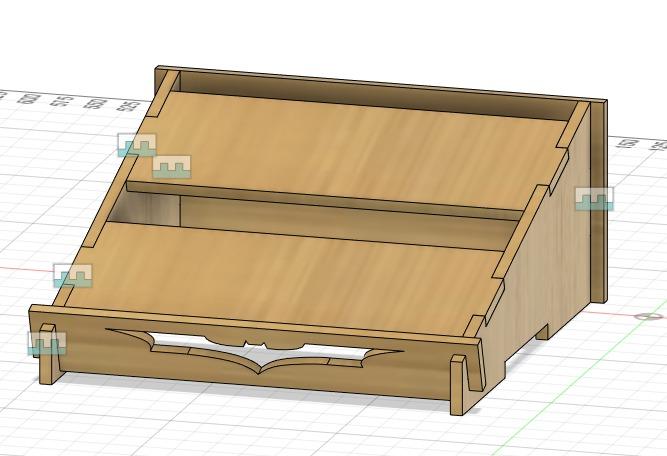Select joint glyph at upper sloped panel's left corner
The image size is (667, 456).
137,145
